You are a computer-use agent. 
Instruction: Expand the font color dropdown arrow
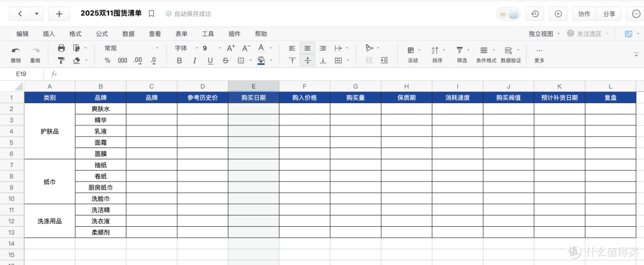tap(271, 48)
